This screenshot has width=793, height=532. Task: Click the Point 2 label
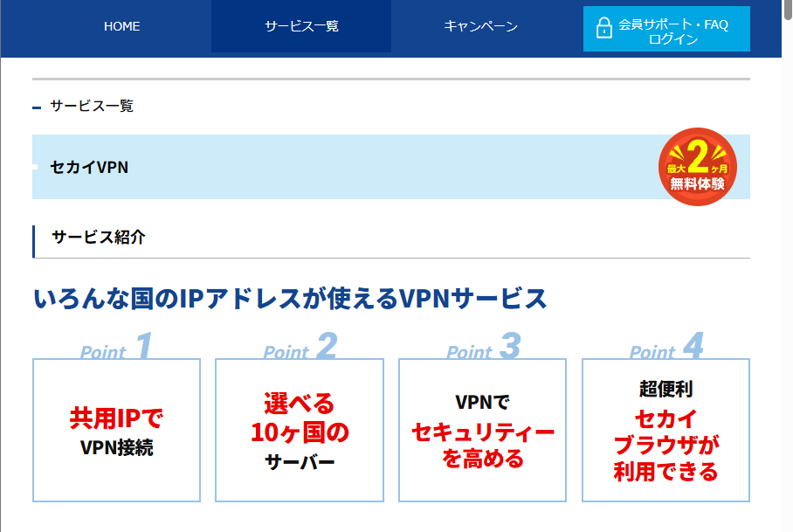[300, 348]
